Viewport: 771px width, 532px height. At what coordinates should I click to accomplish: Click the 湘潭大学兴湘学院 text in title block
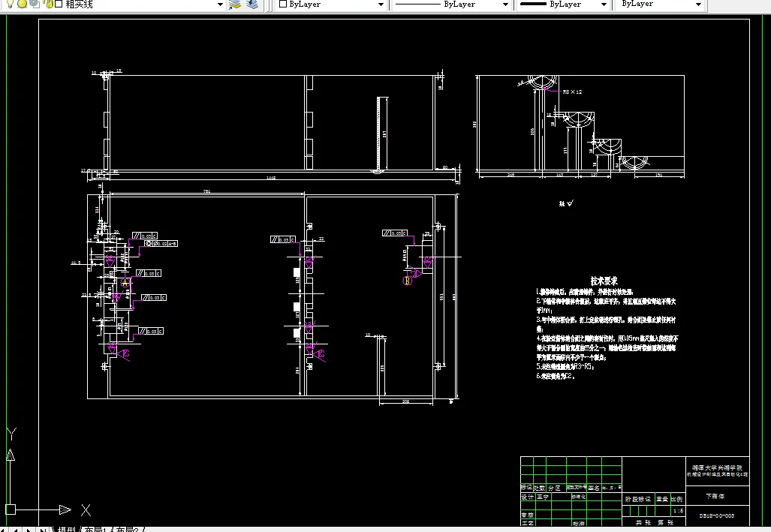pyautogui.click(x=718, y=467)
